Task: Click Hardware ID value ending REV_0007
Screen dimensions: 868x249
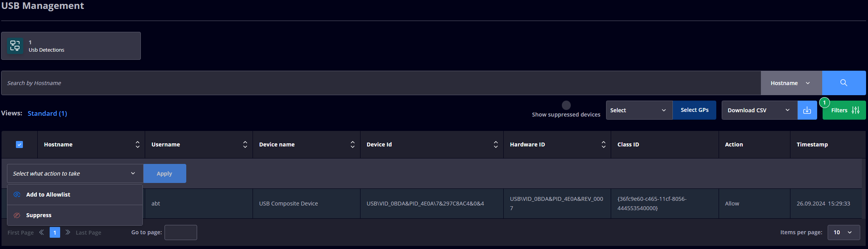Action: (556, 204)
